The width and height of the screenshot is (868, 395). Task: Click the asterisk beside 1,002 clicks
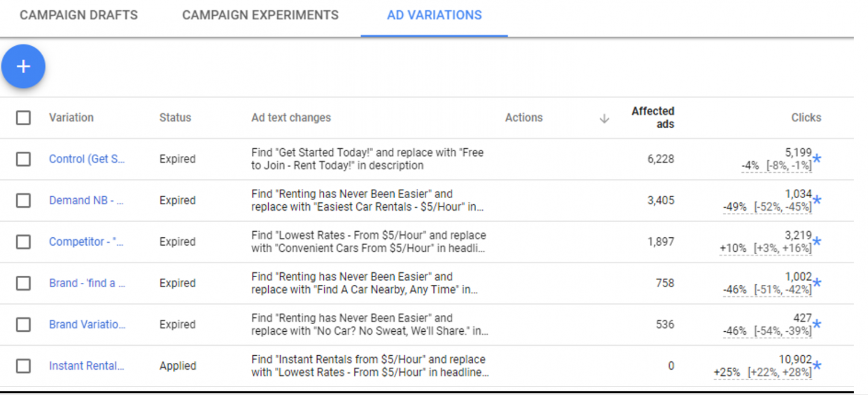coord(817,284)
